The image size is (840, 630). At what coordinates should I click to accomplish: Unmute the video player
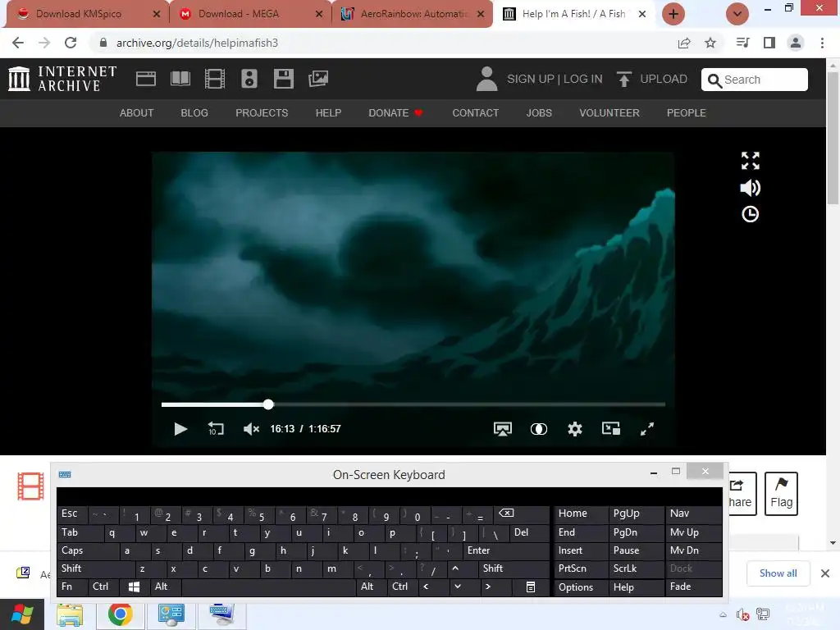tap(251, 428)
